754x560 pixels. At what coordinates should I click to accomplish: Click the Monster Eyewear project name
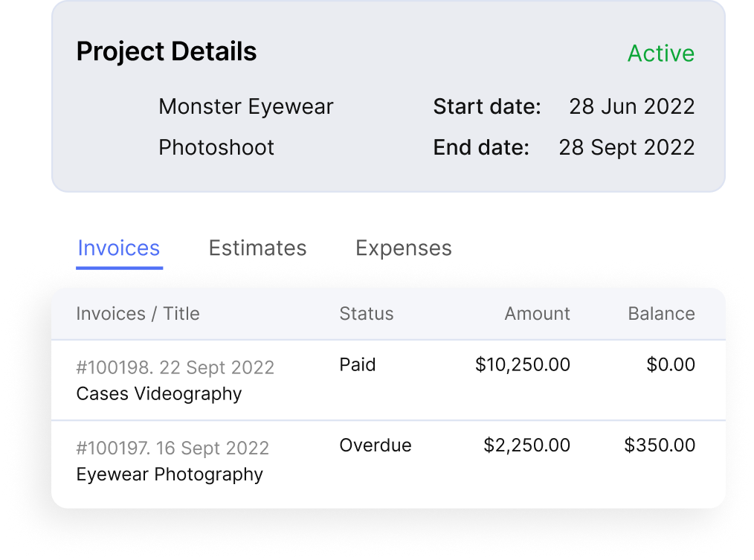245,107
